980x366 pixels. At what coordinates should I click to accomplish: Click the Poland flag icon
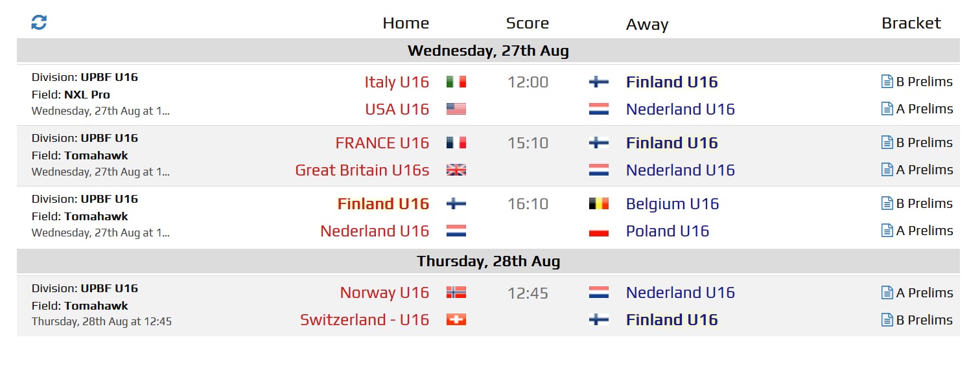click(599, 231)
